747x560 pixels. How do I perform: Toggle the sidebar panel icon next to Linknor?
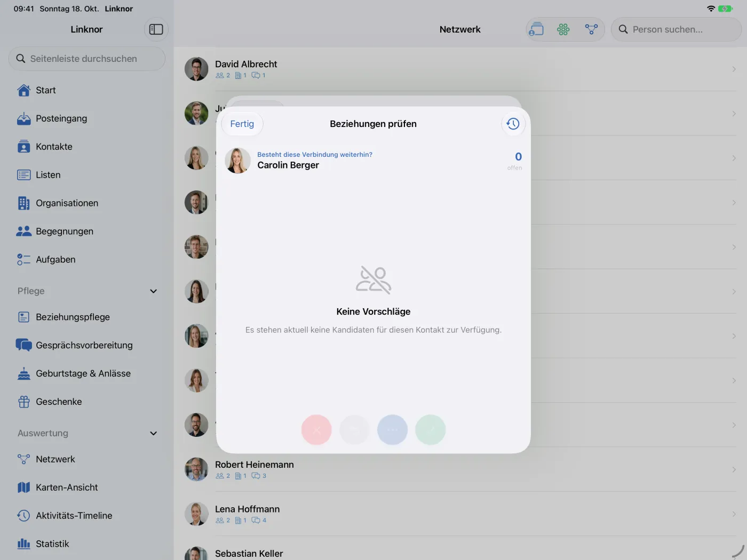point(156,29)
